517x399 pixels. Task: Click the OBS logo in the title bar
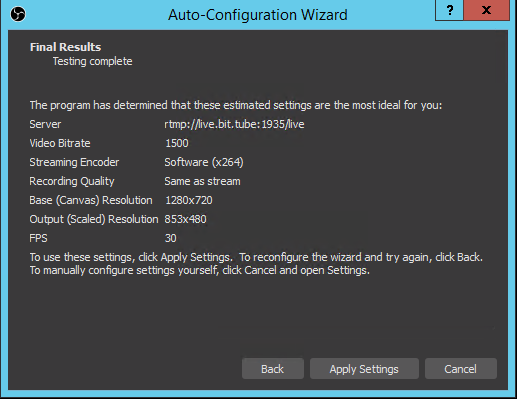point(18,14)
